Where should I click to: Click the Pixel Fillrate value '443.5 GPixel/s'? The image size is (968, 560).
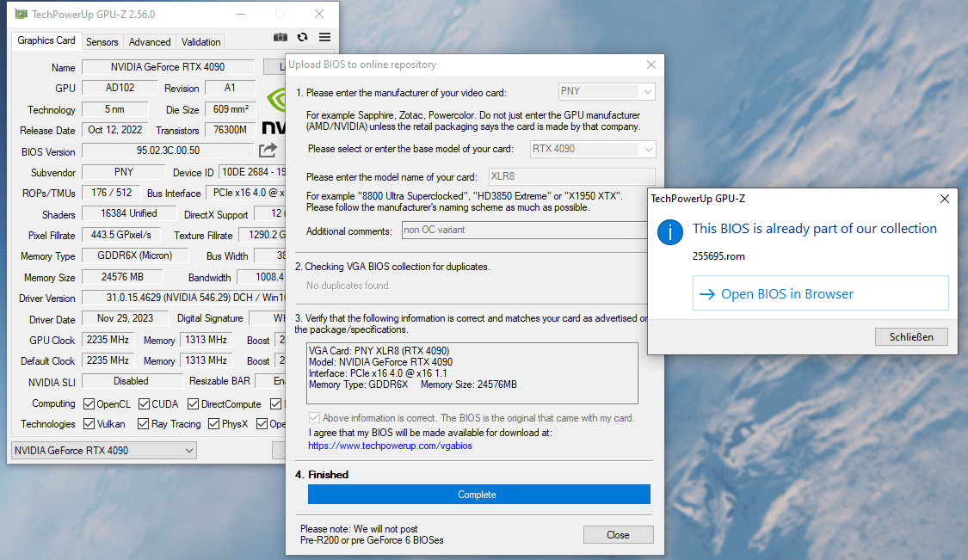click(121, 235)
